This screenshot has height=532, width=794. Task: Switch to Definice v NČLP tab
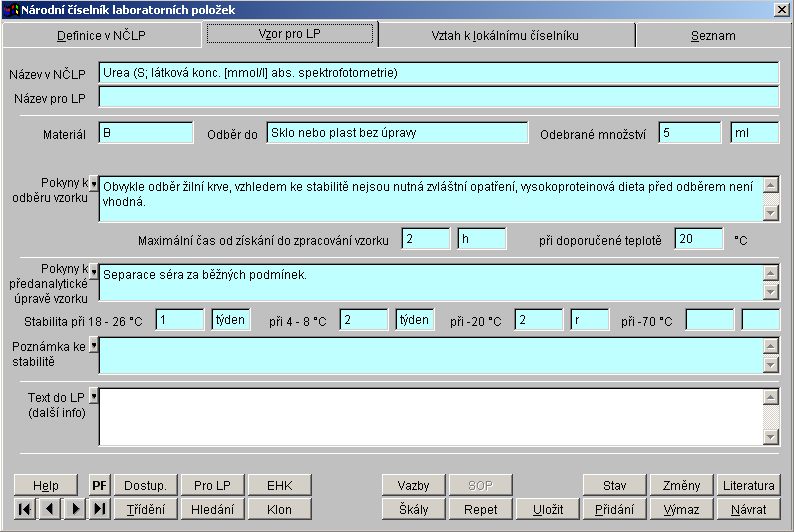pos(102,35)
